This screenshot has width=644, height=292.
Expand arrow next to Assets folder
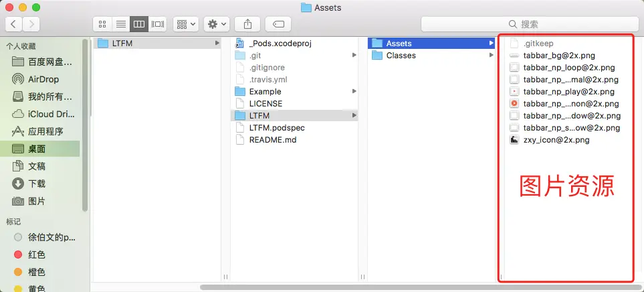point(492,43)
